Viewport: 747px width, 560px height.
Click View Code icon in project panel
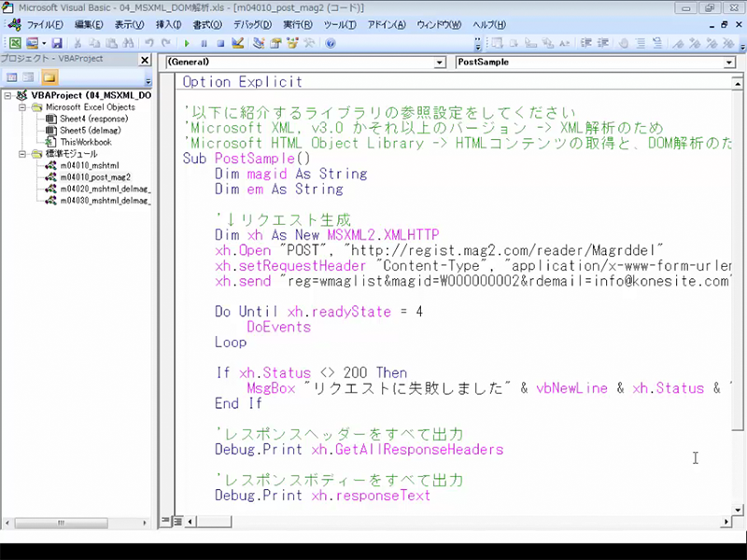pos(12,77)
